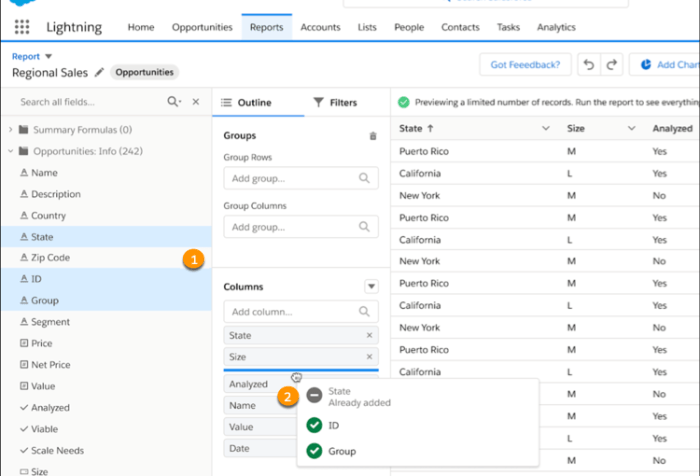Go to the Accounts navigation tab
The width and height of the screenshot is (700, 476).
(x=320, y=27)
